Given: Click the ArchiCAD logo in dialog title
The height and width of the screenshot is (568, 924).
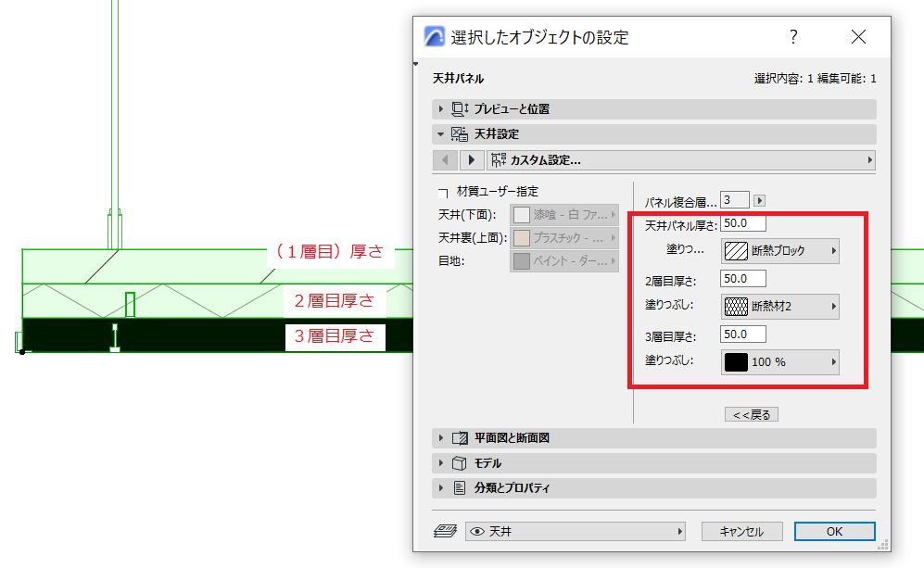Looking at the screenshot, I should point(435,36).
